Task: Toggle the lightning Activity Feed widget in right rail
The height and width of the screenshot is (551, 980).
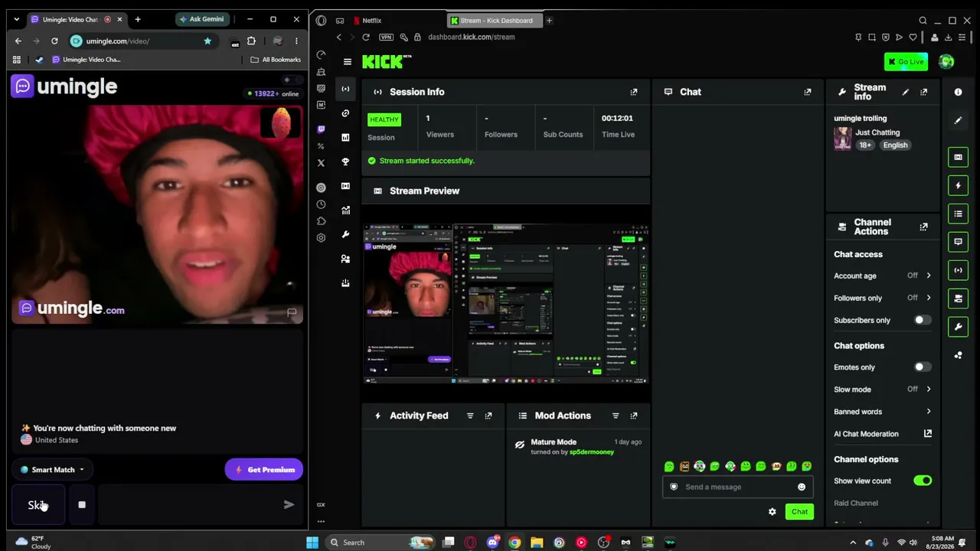Action: pos(958,185)
